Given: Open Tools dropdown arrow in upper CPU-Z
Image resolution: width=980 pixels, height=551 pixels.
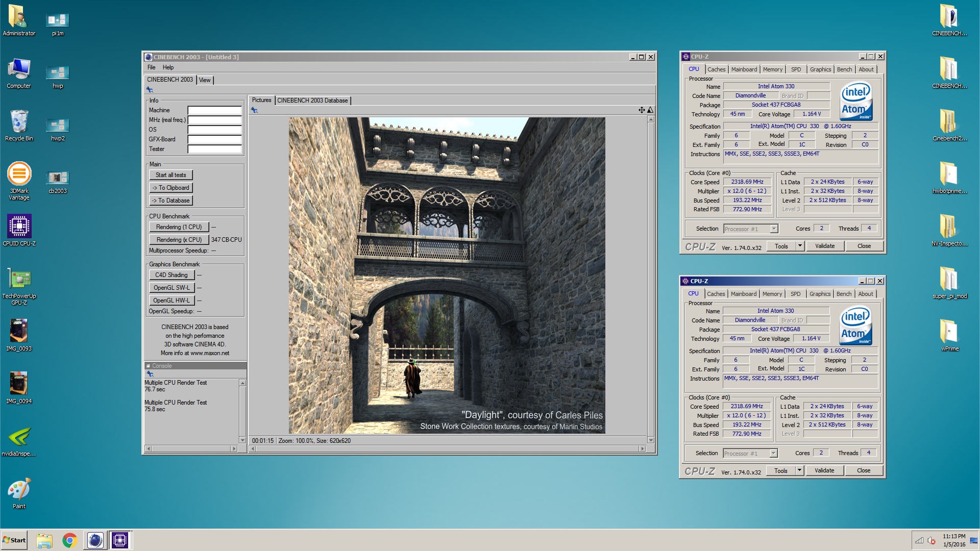Looking at the screenshot, I should (800, 246).
